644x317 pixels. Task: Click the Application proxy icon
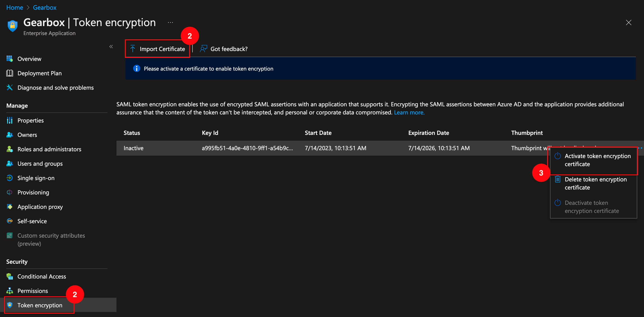9,207
